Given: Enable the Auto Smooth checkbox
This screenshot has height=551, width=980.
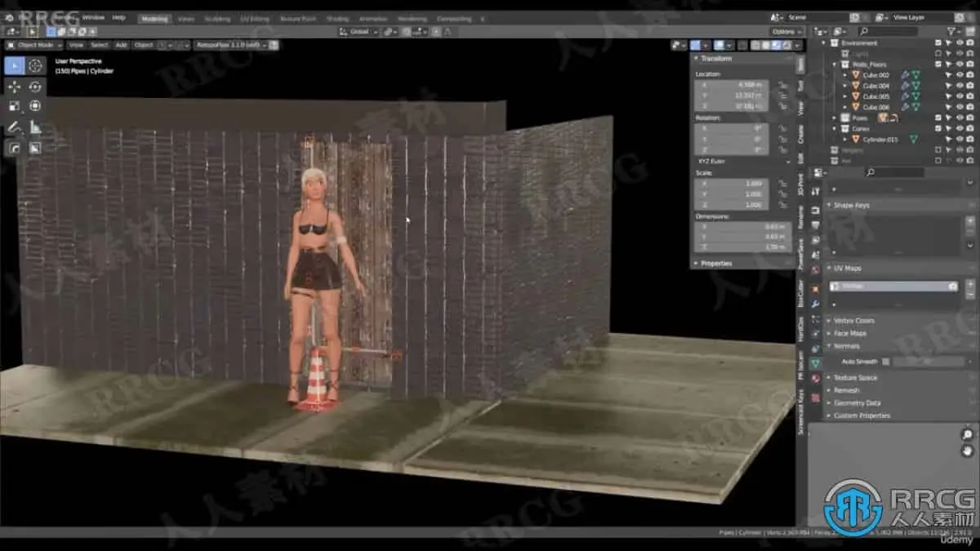Looking at the screenshot, I should (886, 361).
